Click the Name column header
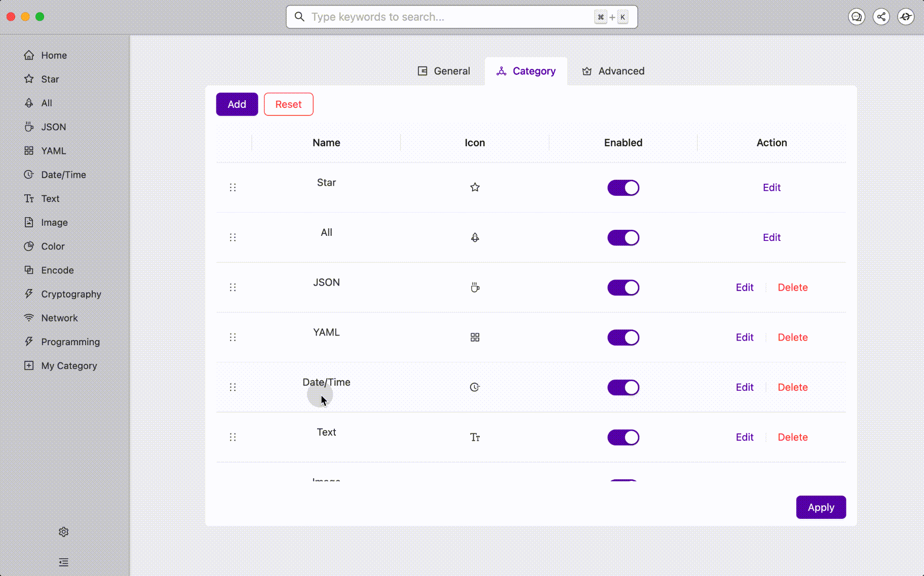 tap(326, 143)
